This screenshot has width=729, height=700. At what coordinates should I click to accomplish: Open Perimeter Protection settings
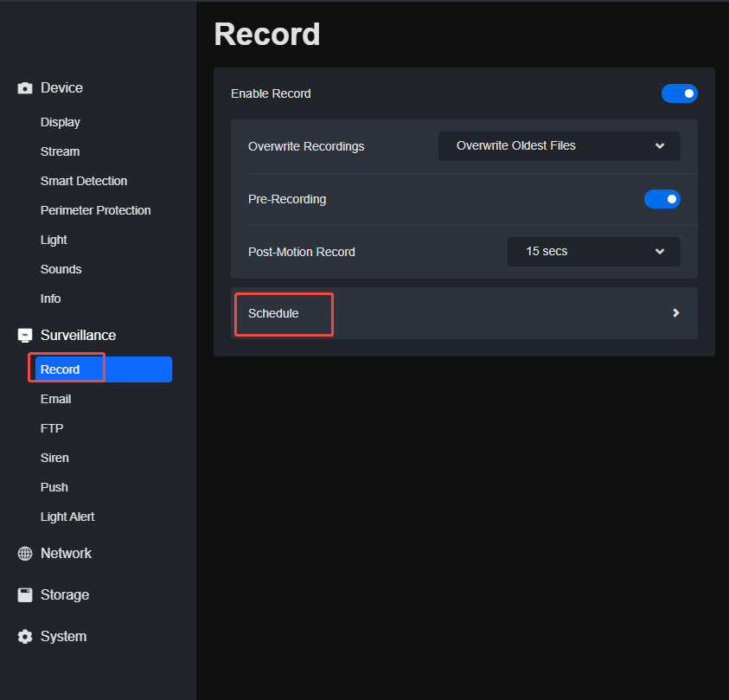95,210
